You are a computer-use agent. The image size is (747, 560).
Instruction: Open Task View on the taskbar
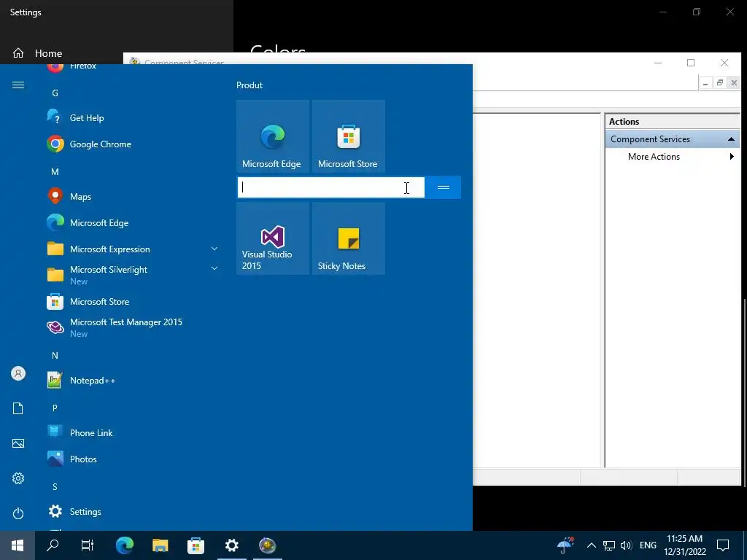tap(88, 545)
